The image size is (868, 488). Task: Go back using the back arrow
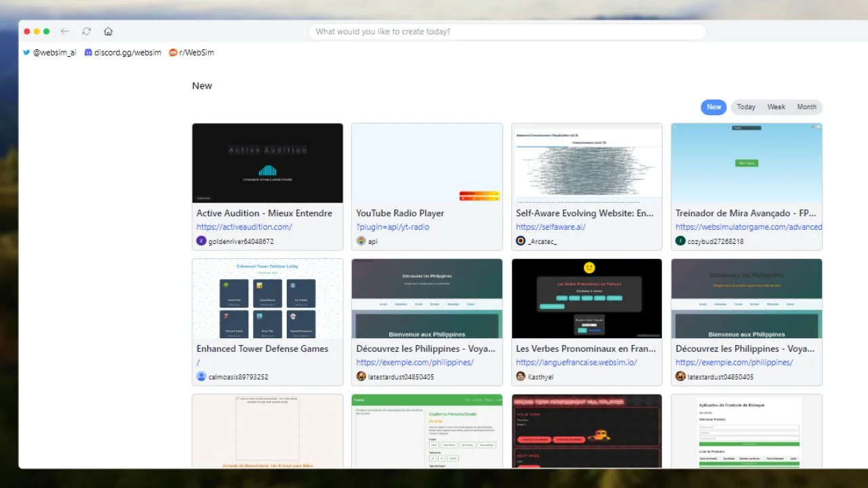[x=64, y=31]
